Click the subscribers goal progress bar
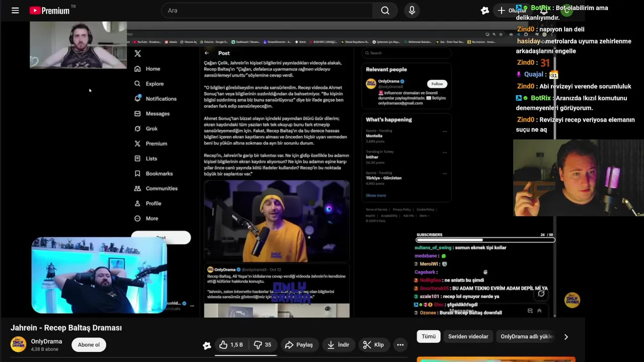The image size is (644, 362). [x=485, y=240]
